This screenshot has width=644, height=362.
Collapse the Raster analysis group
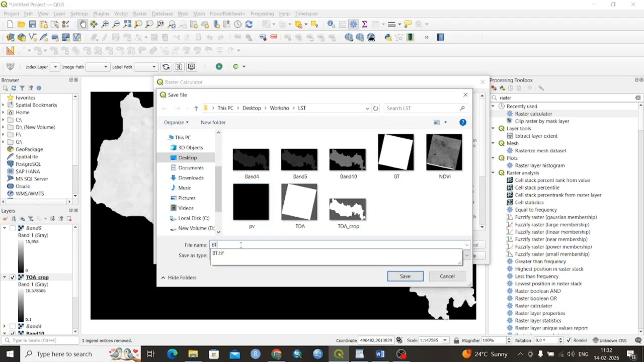[493, 173]
